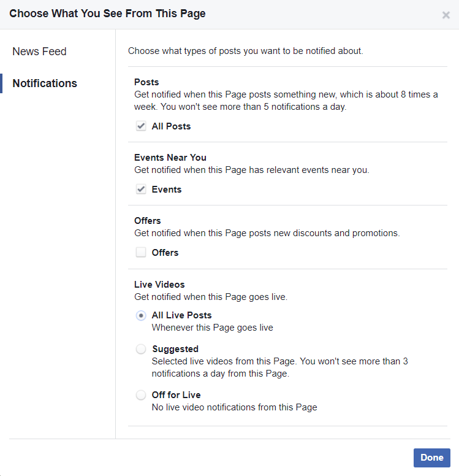Toggle the Events checkbox off
The image size is (459, 476).
click(141, 190)
